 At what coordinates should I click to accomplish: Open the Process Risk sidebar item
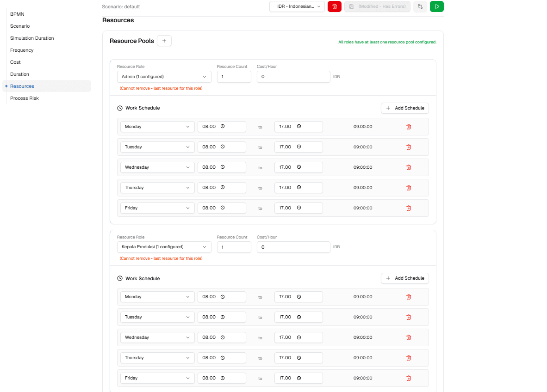tap(25, 98)
